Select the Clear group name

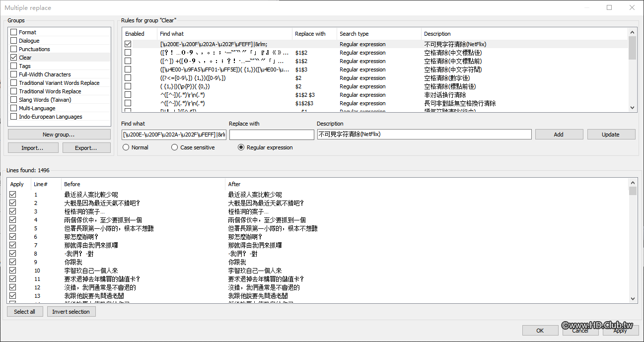point(25,58)
